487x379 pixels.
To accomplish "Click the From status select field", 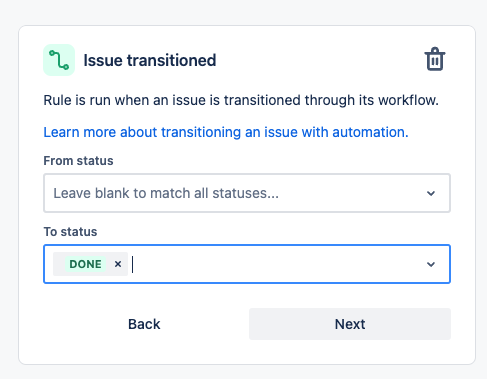I will pyautogui.click(x=247, y=193).
